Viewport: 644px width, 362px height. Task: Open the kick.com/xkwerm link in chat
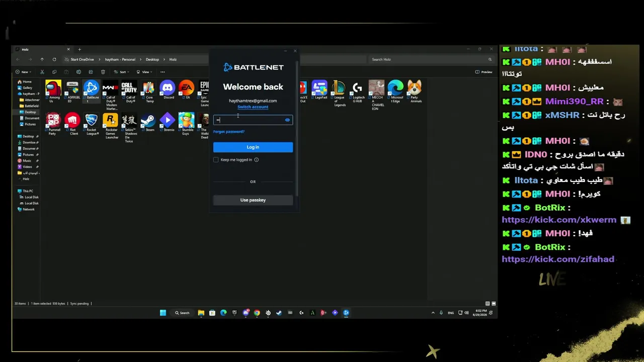559,220
